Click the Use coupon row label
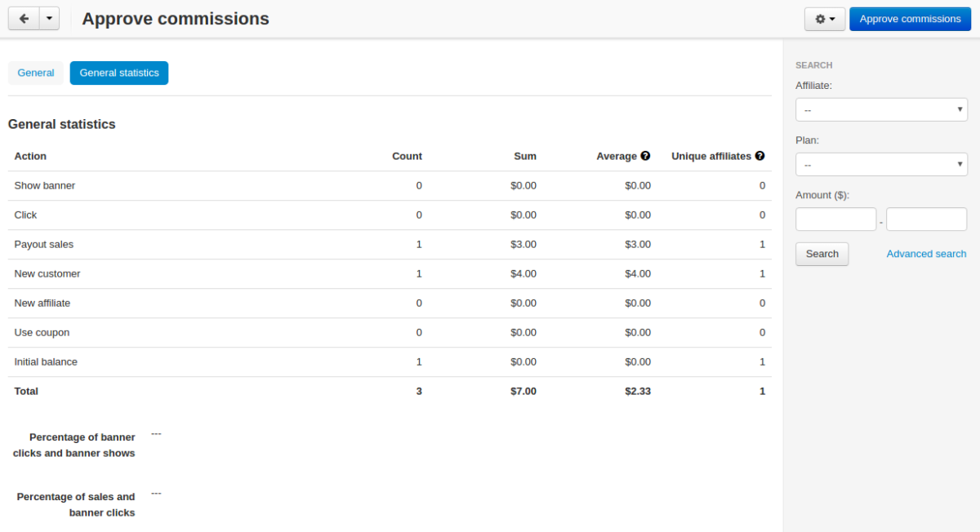 click(42, 332)
